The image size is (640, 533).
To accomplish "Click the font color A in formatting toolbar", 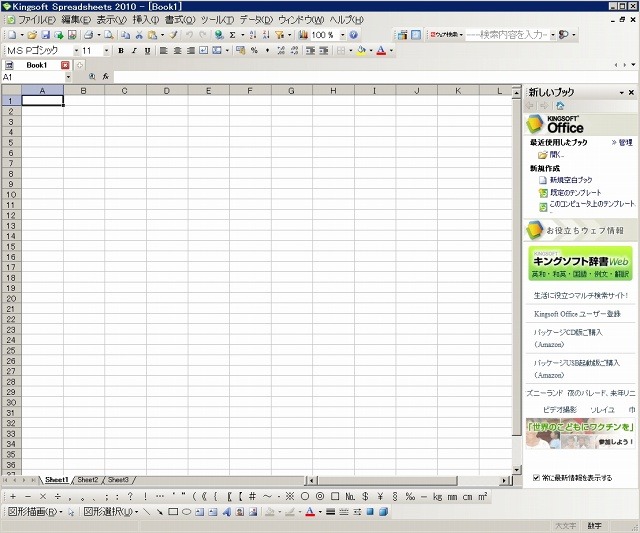I will pos(381,51).
